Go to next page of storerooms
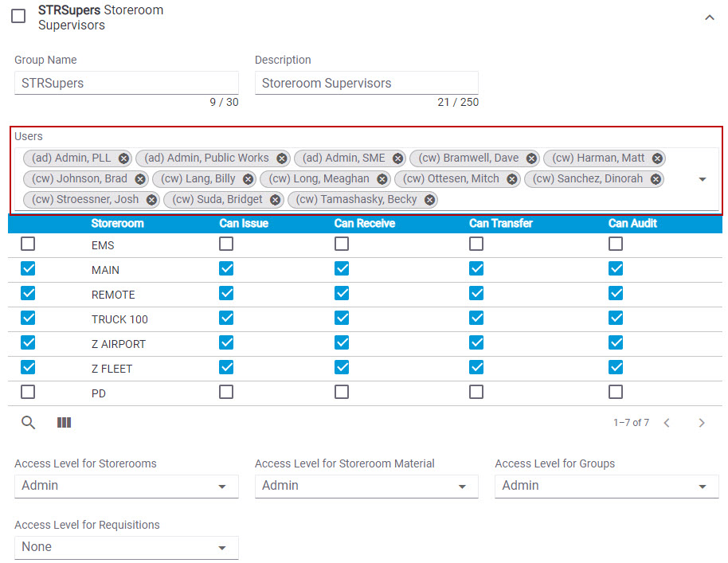Screen dimensions: 728x563 702,423
